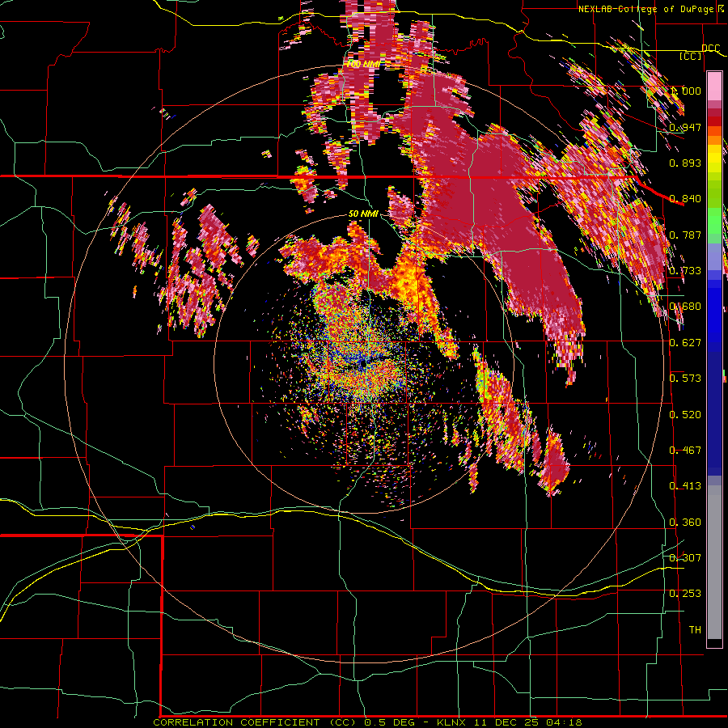Click the 0.467 legend value

tap(685, 451)
